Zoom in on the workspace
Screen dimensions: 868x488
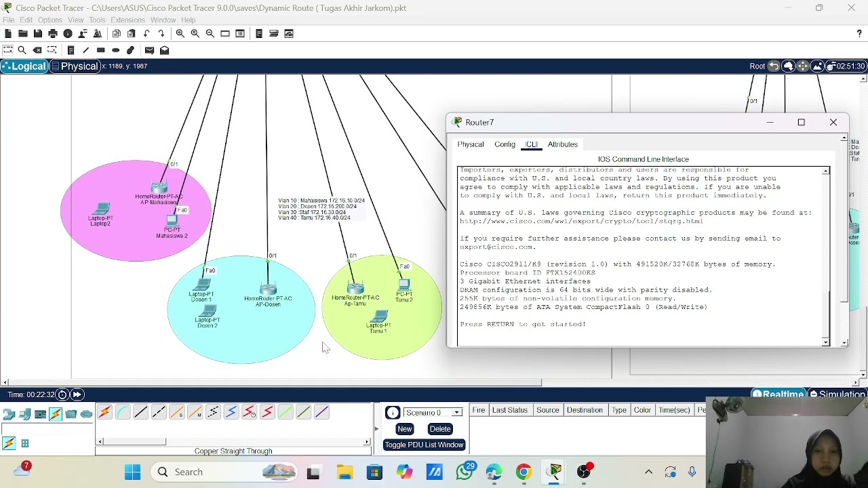tap(180, 33)
